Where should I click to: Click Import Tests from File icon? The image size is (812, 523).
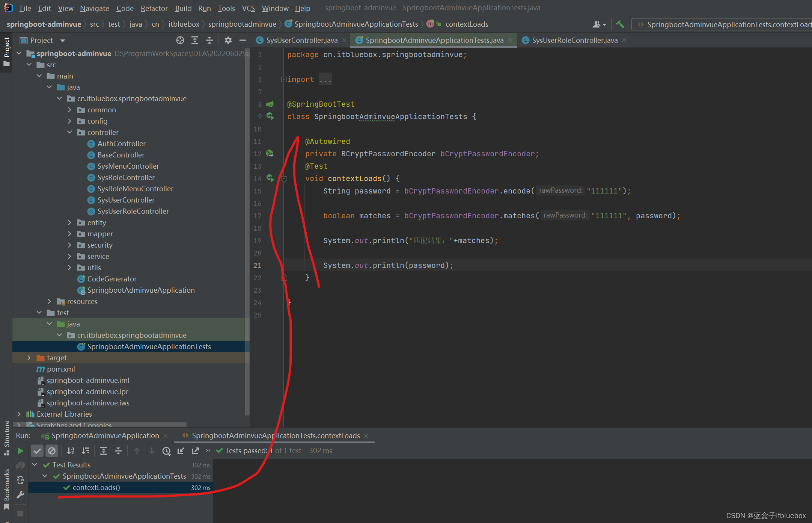coord(181,450)
